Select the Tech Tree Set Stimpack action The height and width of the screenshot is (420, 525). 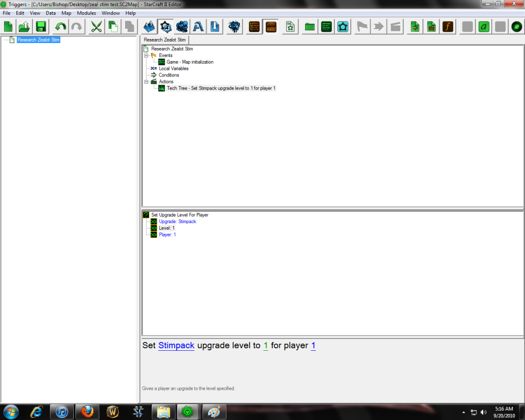click(x=221, y=88)
